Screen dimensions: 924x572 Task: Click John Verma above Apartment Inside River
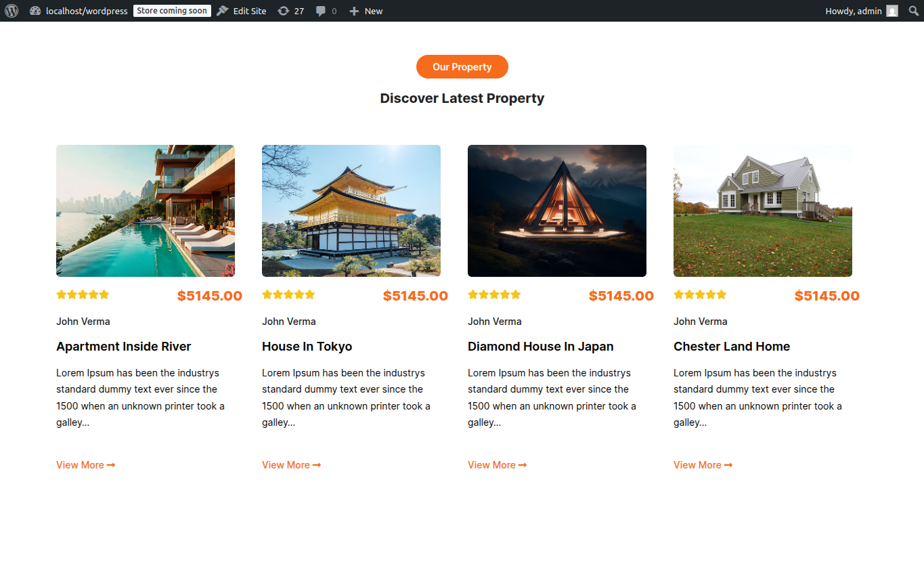83,322
